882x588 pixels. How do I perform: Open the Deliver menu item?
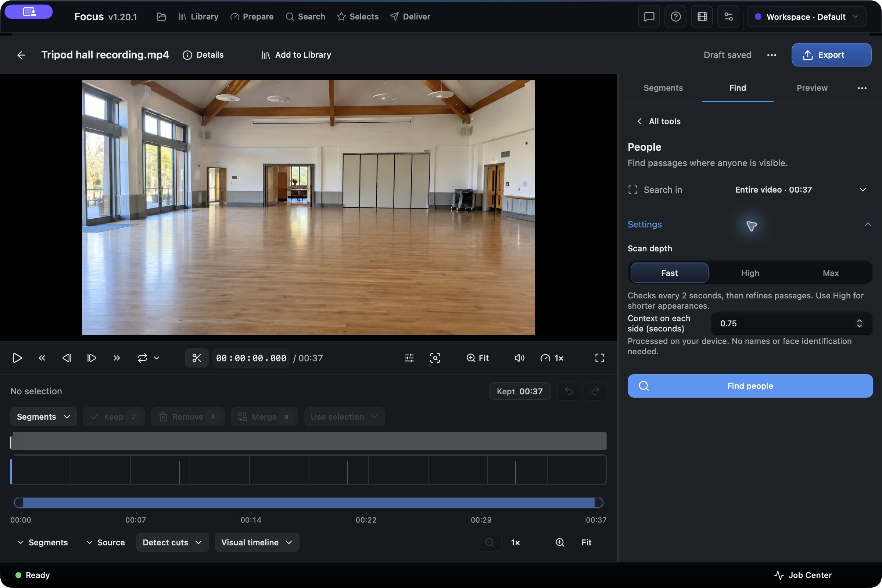410,17
